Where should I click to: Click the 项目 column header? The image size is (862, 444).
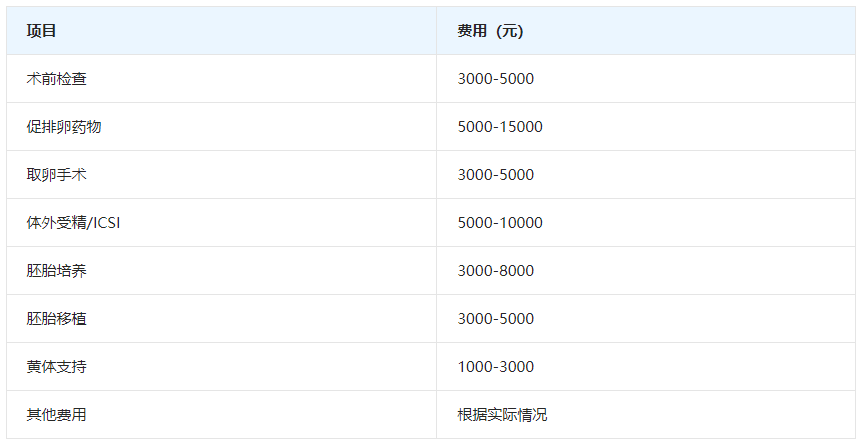pyautogui.click(x=42, y=31)
